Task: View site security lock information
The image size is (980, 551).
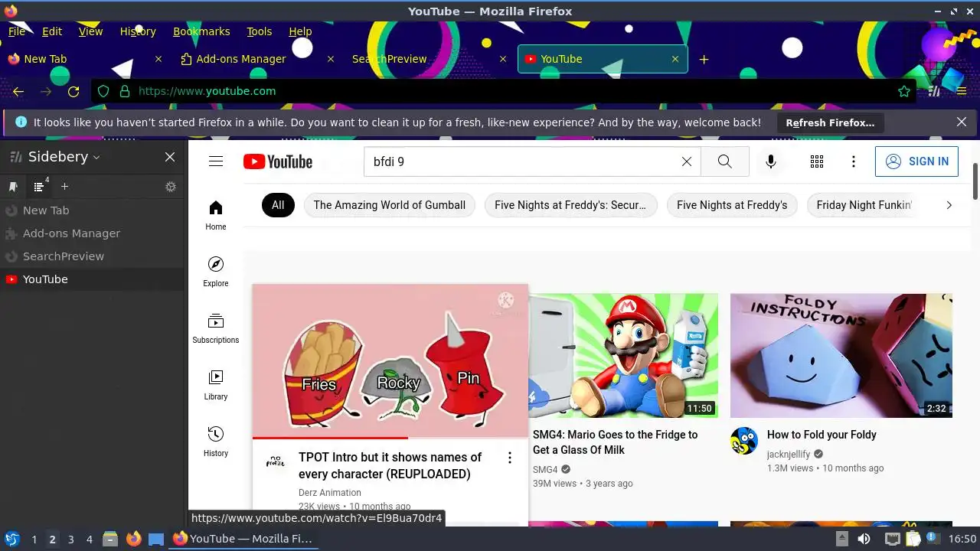Action: tap(124, 91)
